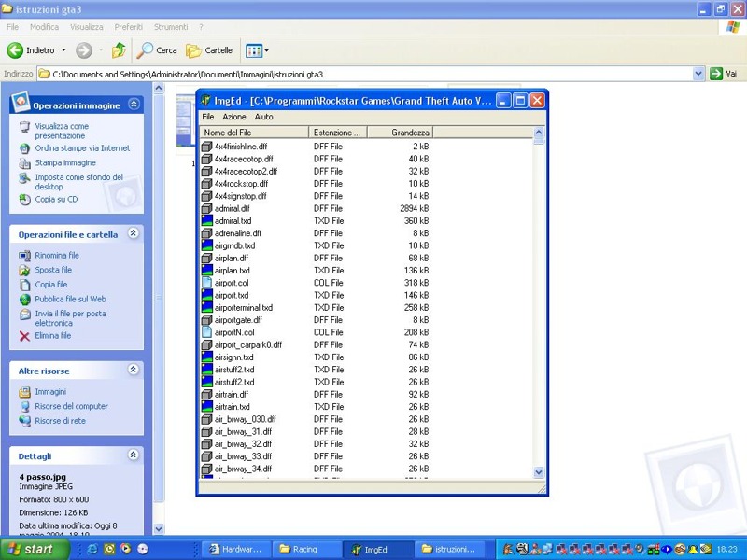Switch to the Hardwar... taskbar window
The height and width of the screenshot is (560, 747).
click(x=236, y=549)
